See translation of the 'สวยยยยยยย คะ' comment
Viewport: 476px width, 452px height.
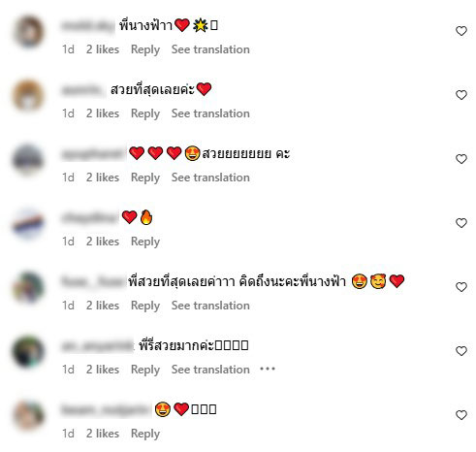tap(210, 178)
